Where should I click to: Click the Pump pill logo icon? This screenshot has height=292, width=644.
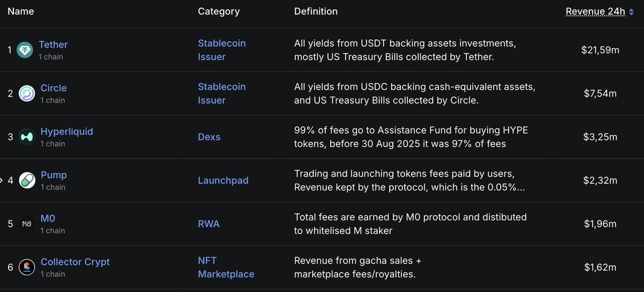(x=27, y=181)
